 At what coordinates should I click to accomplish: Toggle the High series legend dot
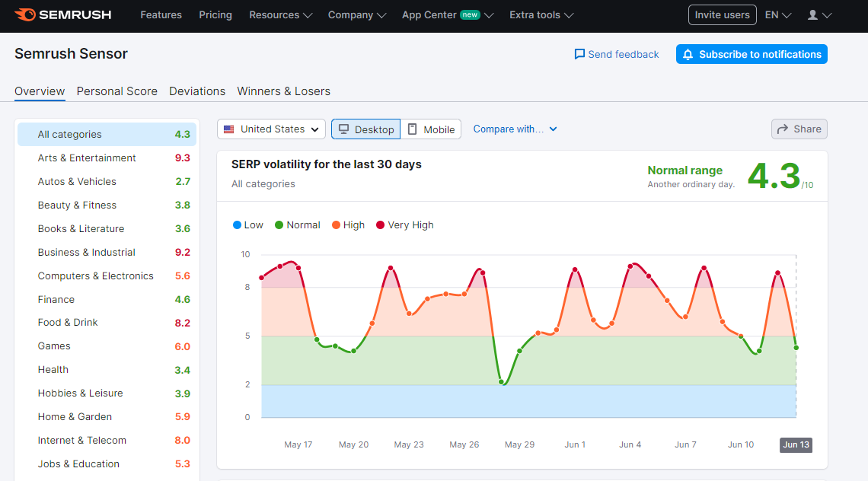point(336,225)
